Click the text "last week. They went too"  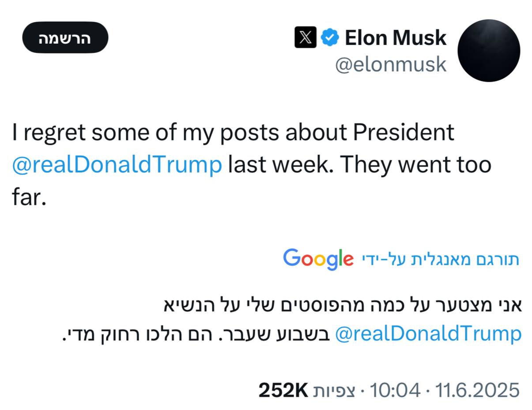(359, 165)
